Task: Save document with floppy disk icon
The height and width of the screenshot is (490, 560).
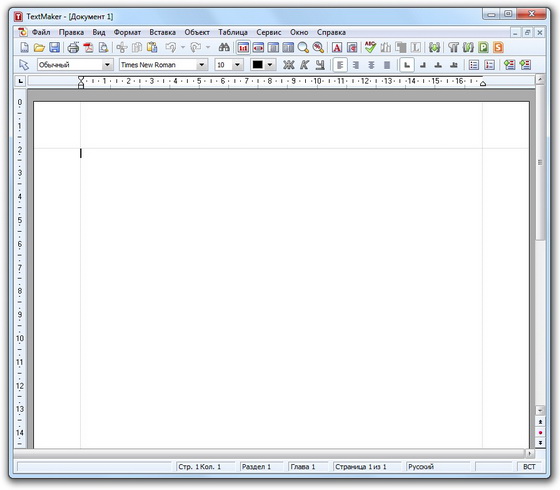Action: click(54, 47)
